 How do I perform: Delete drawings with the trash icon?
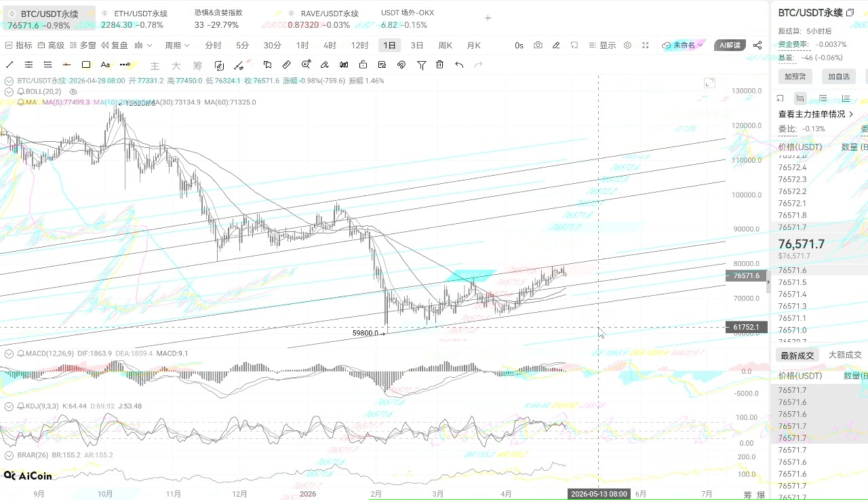(440, 65)
